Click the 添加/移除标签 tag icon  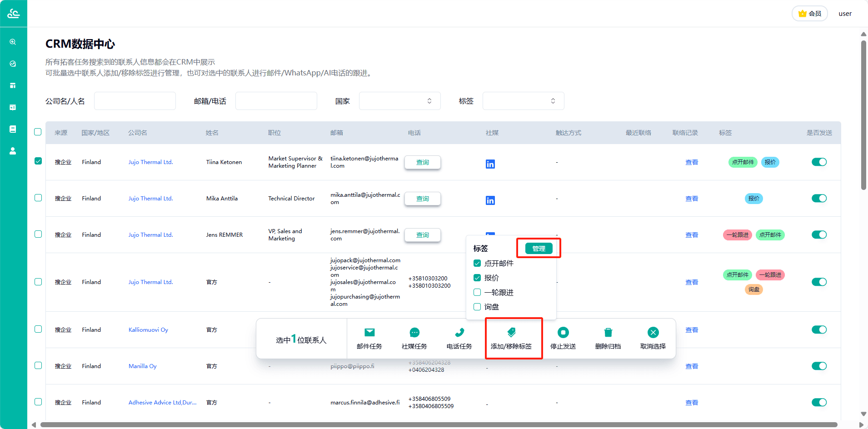511,333
